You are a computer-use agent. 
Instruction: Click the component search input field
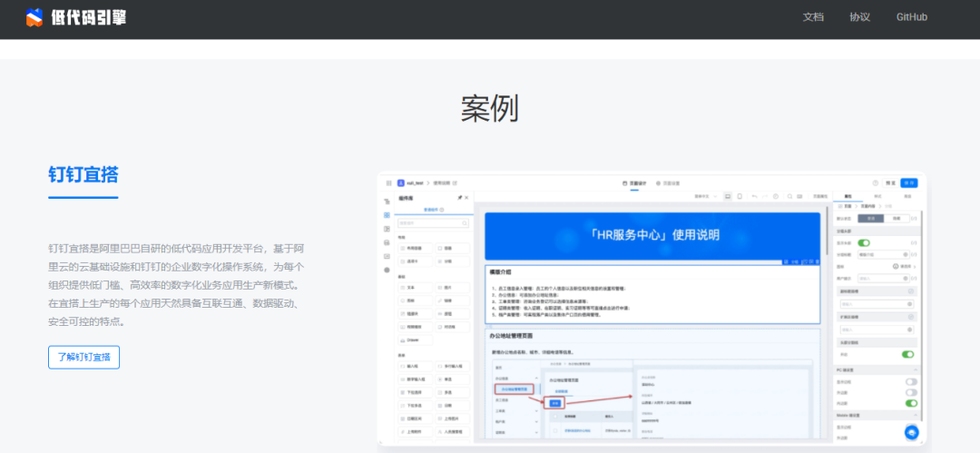[433, 222]
